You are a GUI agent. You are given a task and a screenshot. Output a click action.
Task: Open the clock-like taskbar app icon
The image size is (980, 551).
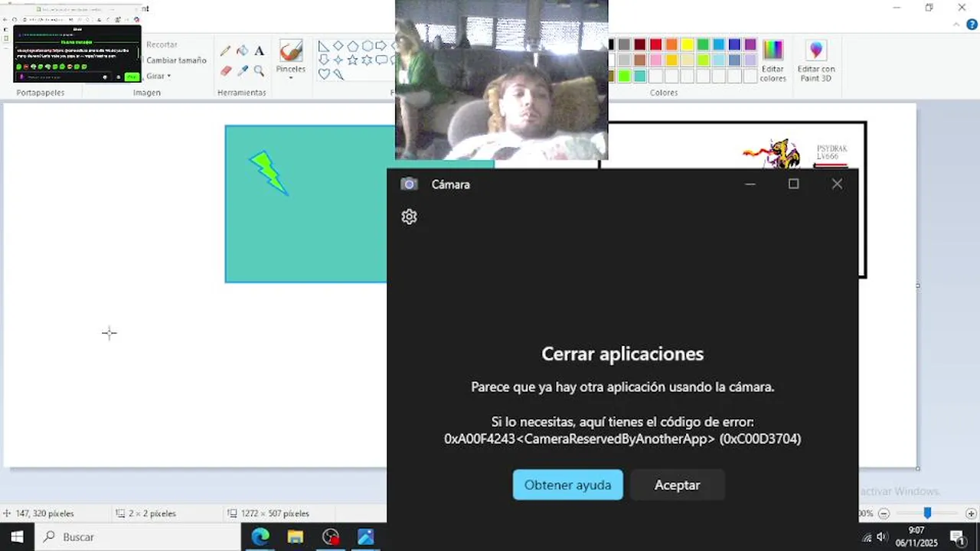[x=331, y=537]
